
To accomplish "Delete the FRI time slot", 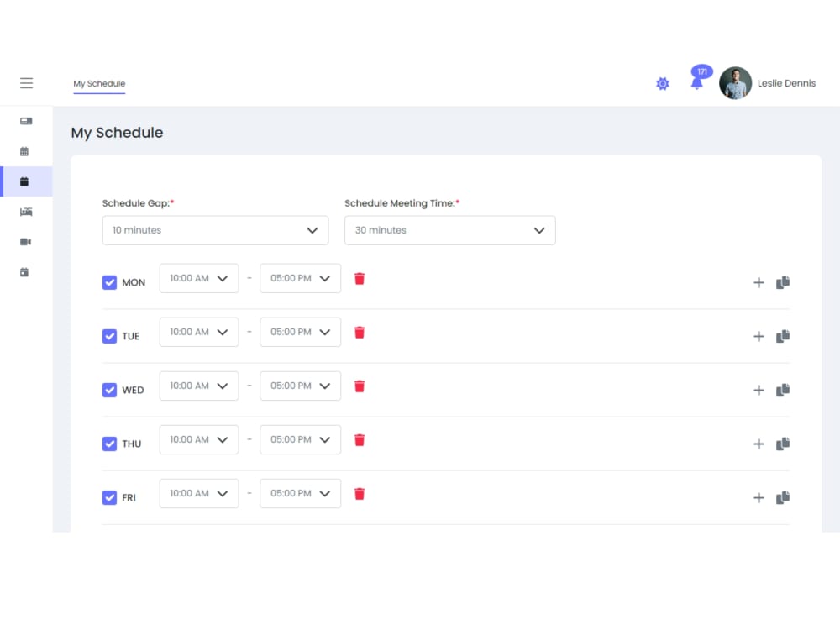I will coord(360,494).
